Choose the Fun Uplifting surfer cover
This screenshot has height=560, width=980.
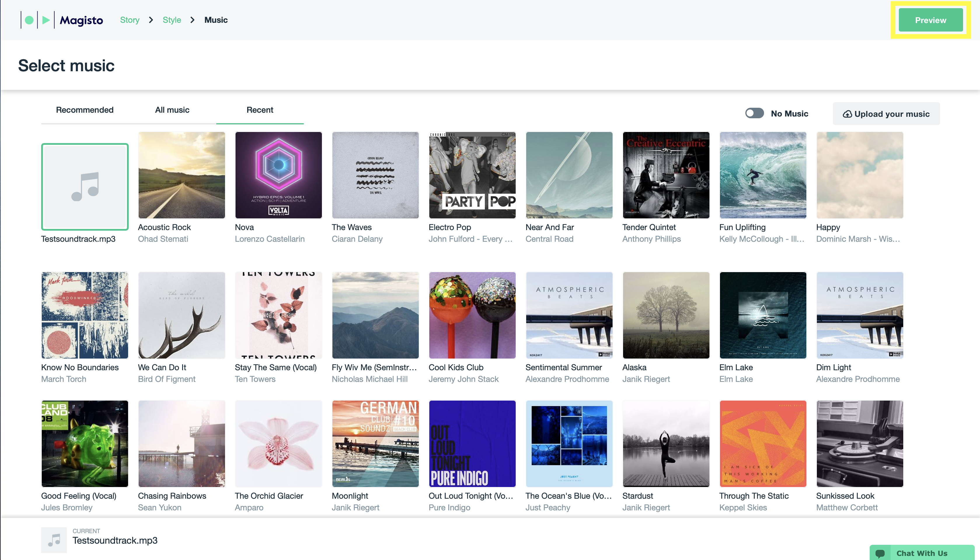[x=763, y=175]
